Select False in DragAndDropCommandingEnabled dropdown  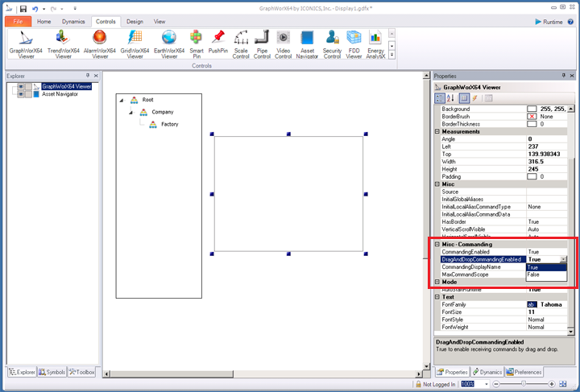click(x=533, y=274)
